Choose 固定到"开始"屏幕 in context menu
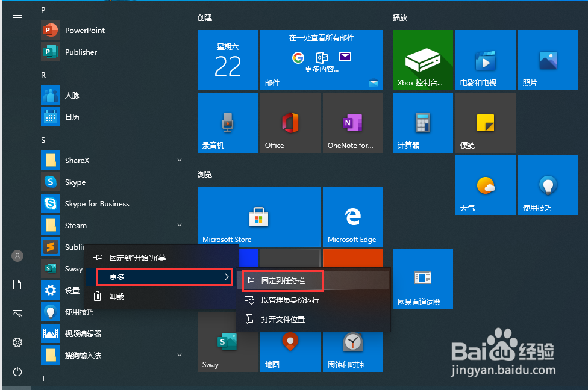This screenshot has width=588, height=390. point(161,258)
